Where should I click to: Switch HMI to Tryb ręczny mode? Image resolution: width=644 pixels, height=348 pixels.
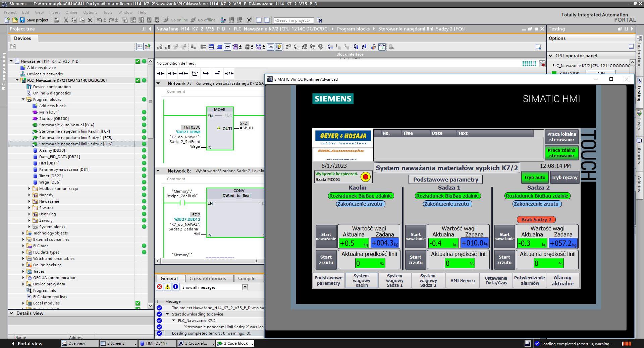[565, 178]
